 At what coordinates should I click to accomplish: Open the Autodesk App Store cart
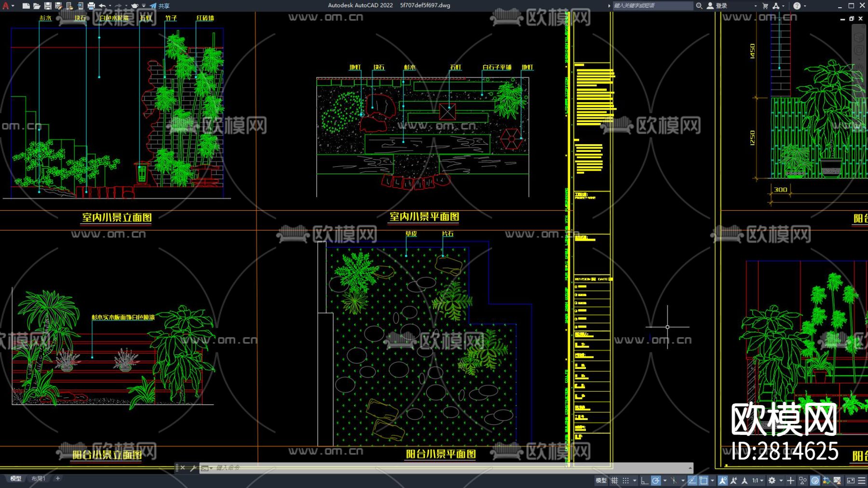(765, 6)
